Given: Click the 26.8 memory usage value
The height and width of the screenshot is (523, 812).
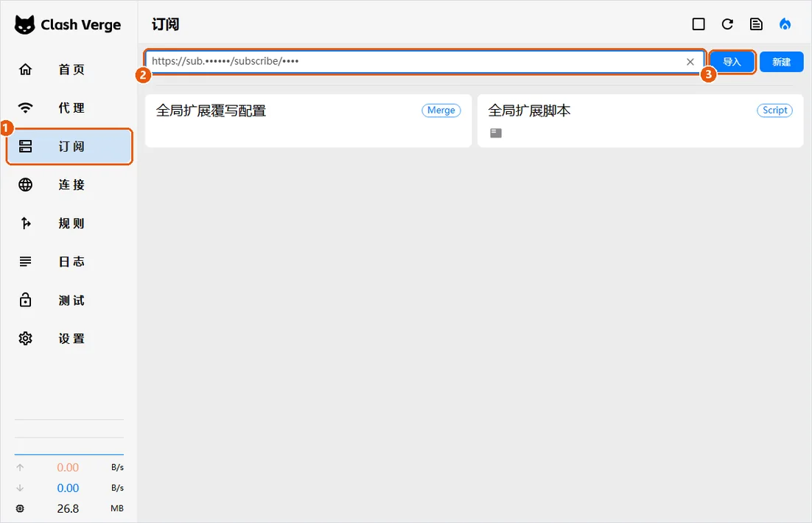Looking at the screenshot, I should pyautogui.click(x=68, y=508).
